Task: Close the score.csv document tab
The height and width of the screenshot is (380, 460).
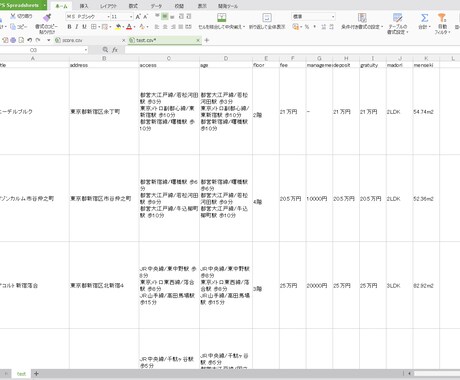Action: (x=124, y=40)
